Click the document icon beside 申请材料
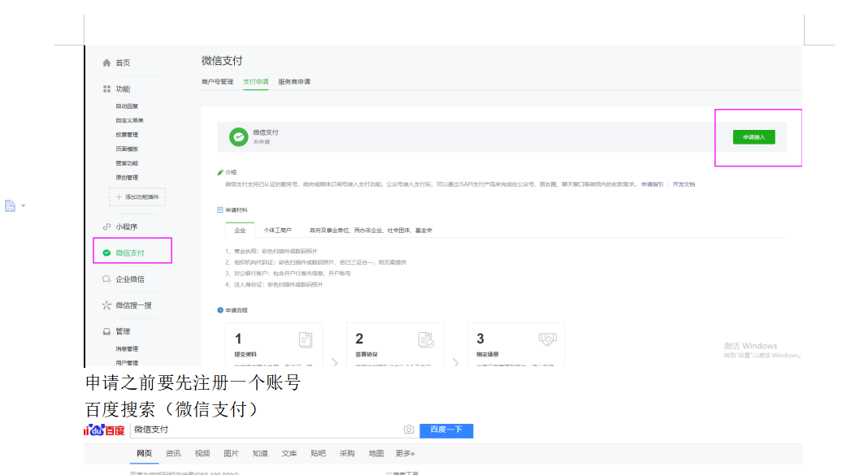 click(x=220, y=209)
